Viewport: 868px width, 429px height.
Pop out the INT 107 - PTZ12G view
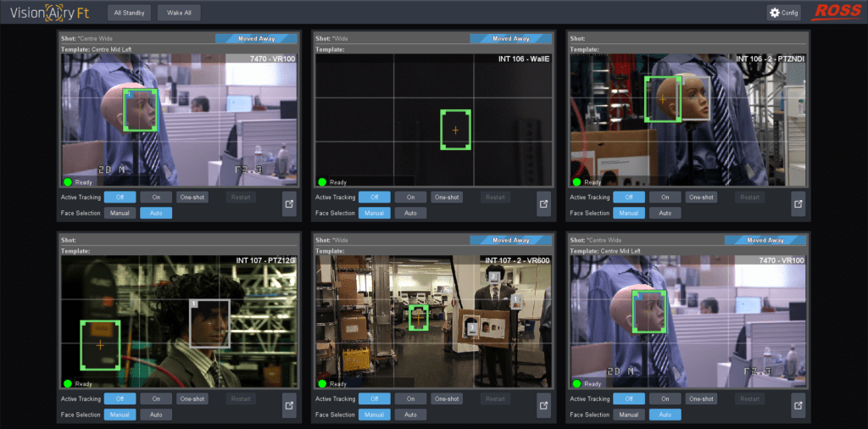pyautogui.click(x=289, y=406)
